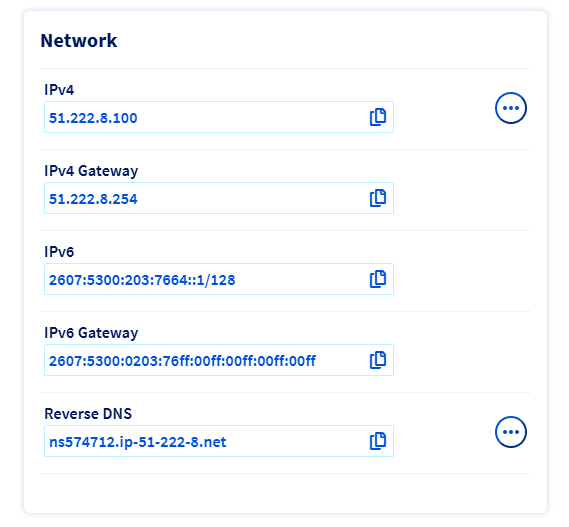Copy the IPv4 address 51.222.8.100
This screenshot has height=527, width=569.
[x=378, y=117]
